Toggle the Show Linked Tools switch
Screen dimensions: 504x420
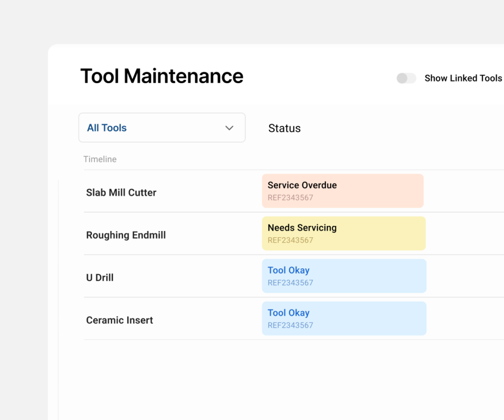pos(406,78)
